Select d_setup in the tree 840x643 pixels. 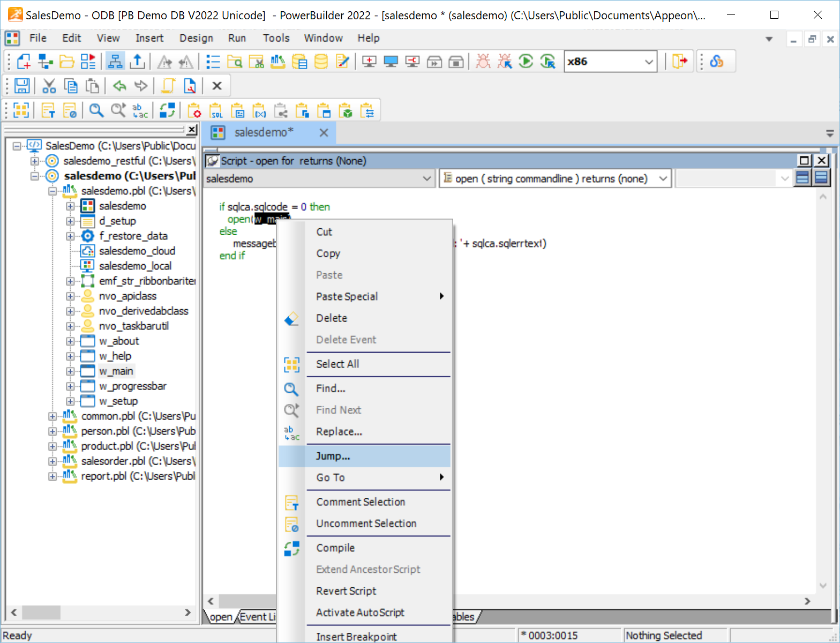[x=117, y=221]
